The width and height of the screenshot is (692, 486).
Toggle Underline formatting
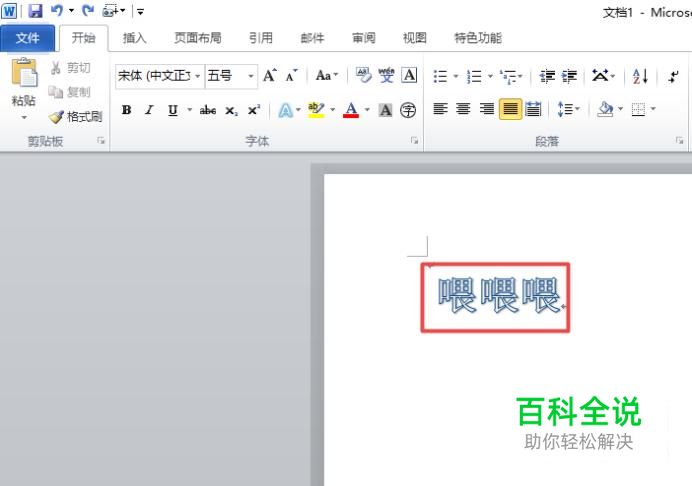(173, 110)
